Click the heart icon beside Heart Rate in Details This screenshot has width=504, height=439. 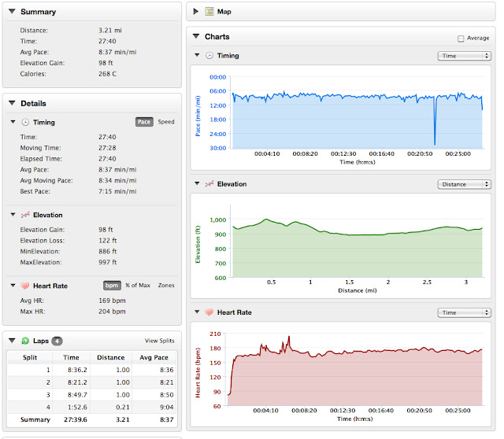point(25,286)
